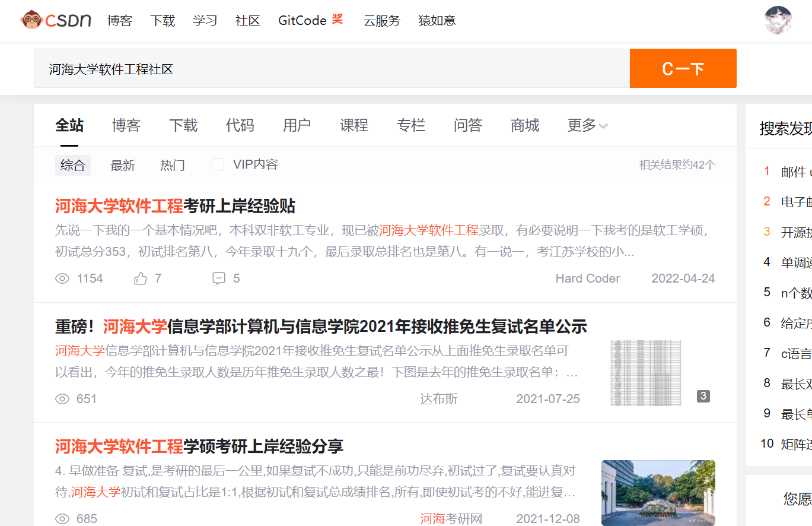Enable the VIP内容 checkbox
The width and height of the screenshot is (812, 526).
[218, 164]
